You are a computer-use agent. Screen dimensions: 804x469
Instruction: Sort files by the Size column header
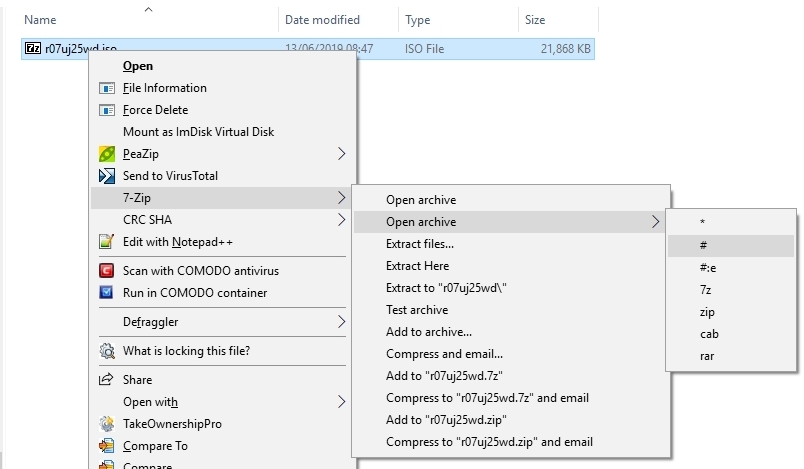click(x=533, y=20)
